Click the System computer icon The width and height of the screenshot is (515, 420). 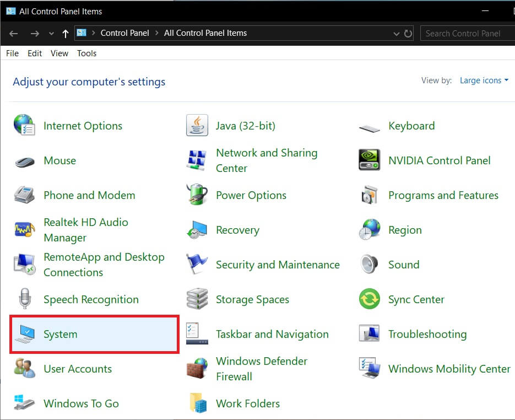click(x=25, y=334)
